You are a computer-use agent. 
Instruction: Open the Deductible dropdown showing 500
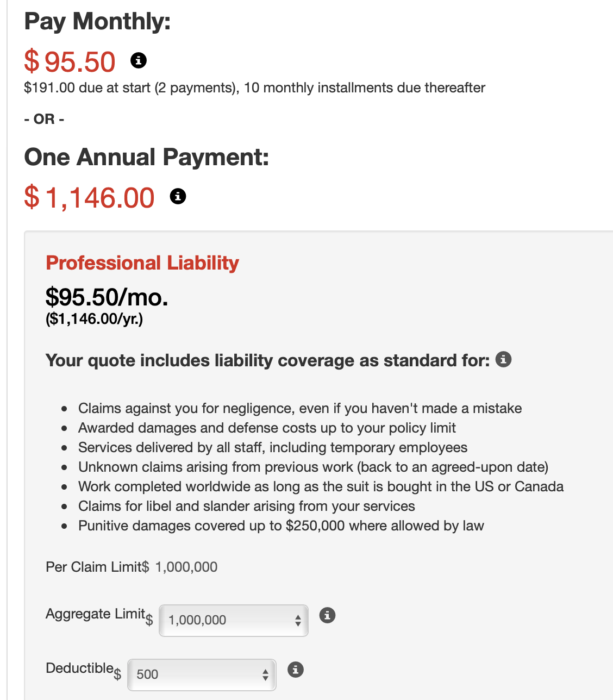coord(202,674)
